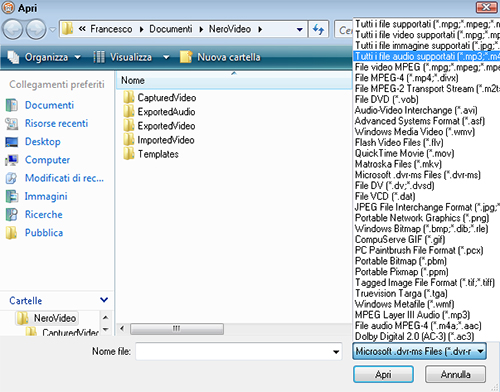Expand arrow after NeroVideo in path
The width and height of the screenshot is (500, 392).
[260, 29]
